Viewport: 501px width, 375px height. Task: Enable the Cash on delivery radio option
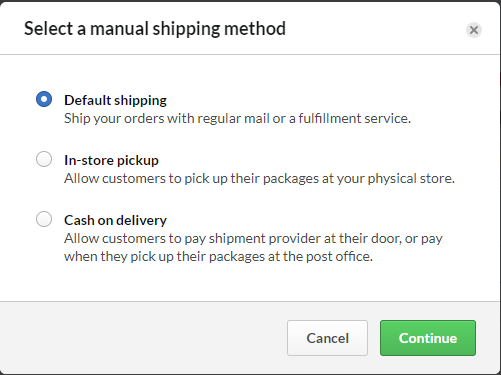click(x=44, y=219)
